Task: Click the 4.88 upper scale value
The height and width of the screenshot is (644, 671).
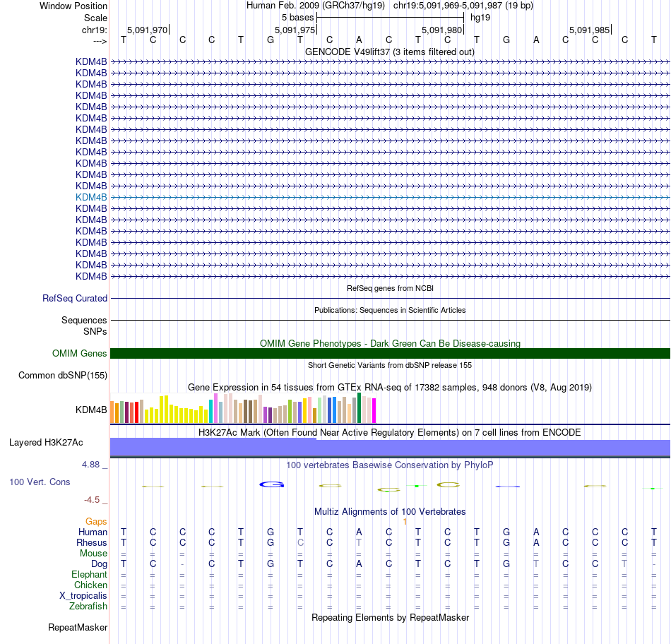Action: 90,465
